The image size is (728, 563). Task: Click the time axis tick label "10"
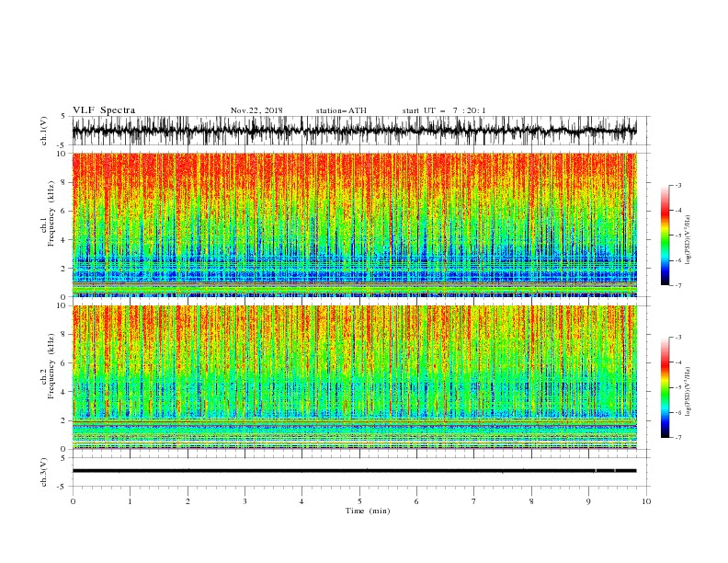coord(646,501)
